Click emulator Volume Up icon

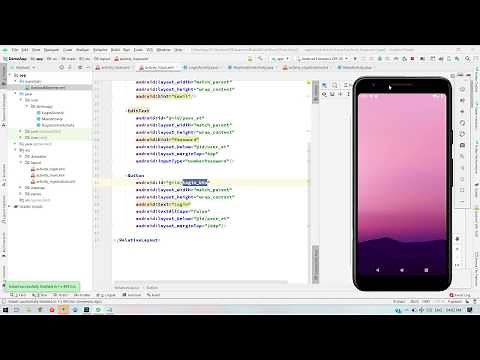[x=462, y=100]
